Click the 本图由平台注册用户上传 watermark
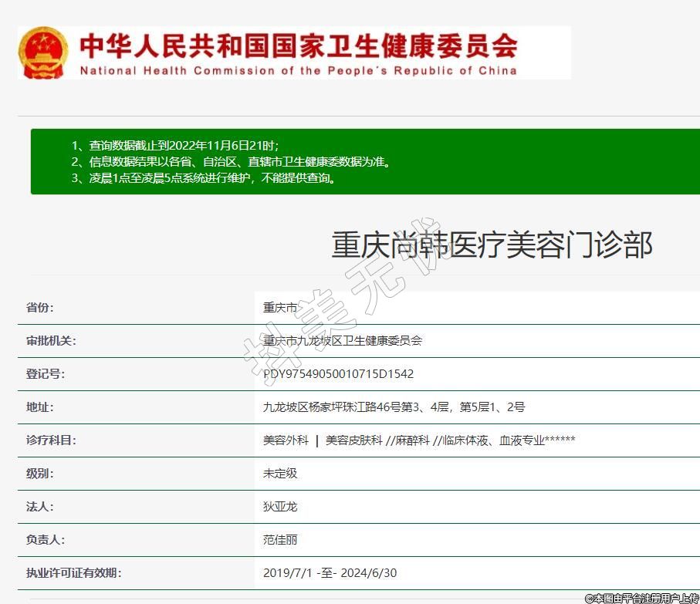Screen dimensions: 700x604 642,598
